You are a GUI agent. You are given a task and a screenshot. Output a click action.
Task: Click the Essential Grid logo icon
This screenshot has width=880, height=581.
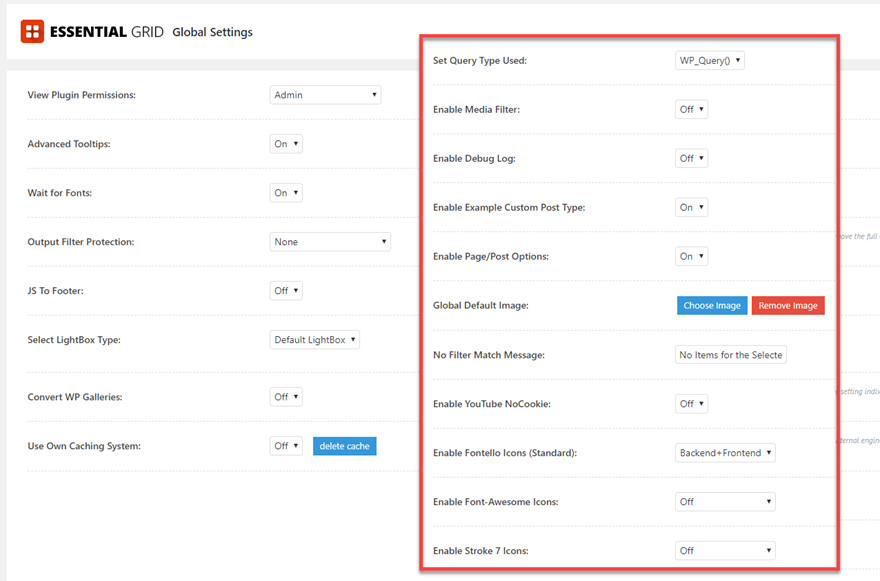[32, 32]
